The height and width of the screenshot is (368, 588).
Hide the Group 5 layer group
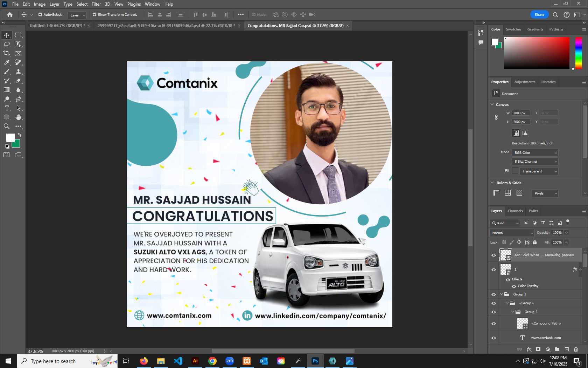494,312
